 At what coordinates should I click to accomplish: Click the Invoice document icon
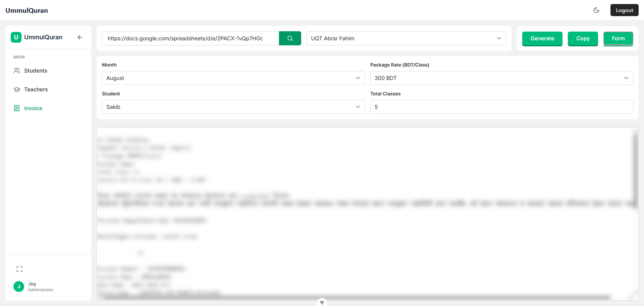[x=17, y=108]
